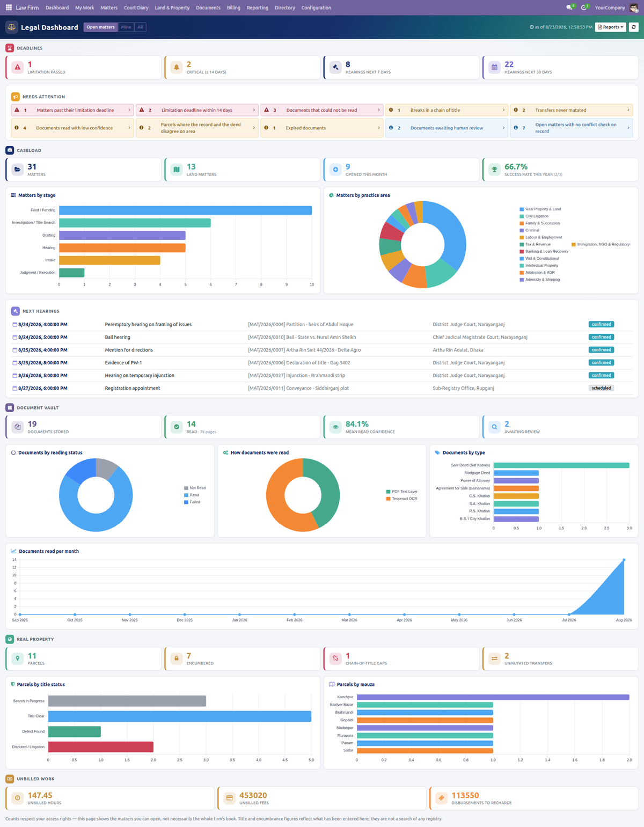Click the Hearings Next 7 Days gavel icon

[x=335, y=68]
